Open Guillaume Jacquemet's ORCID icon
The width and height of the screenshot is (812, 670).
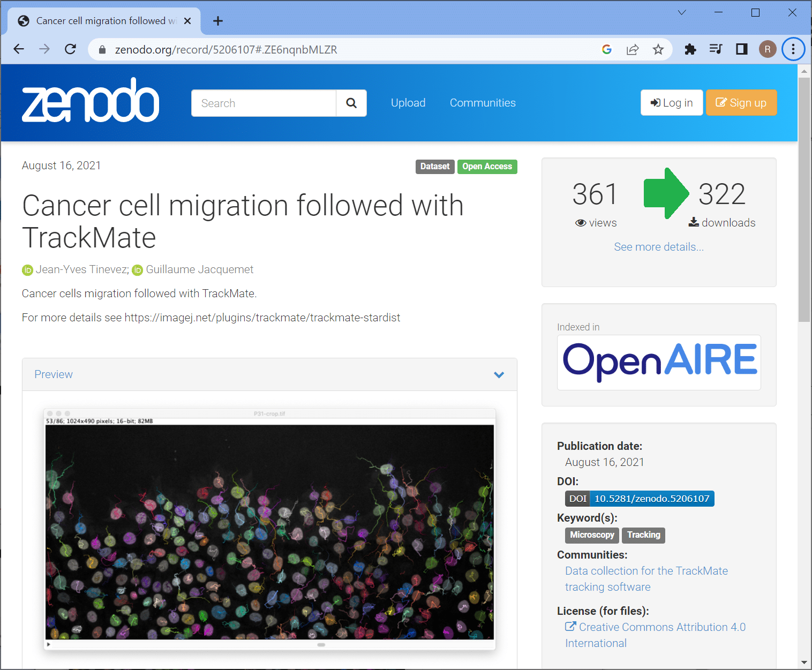(x=138, y=270)
